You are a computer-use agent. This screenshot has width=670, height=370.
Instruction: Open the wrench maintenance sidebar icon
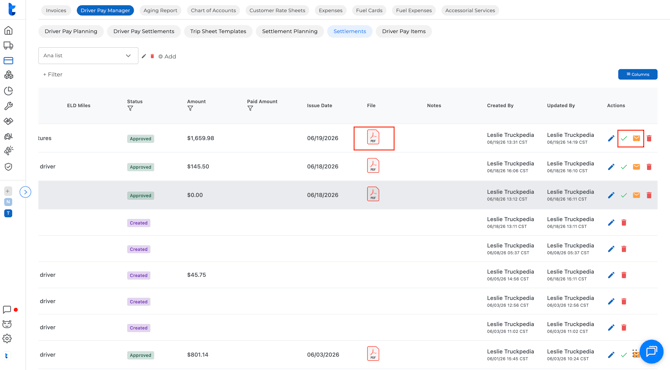click(8, 106)
